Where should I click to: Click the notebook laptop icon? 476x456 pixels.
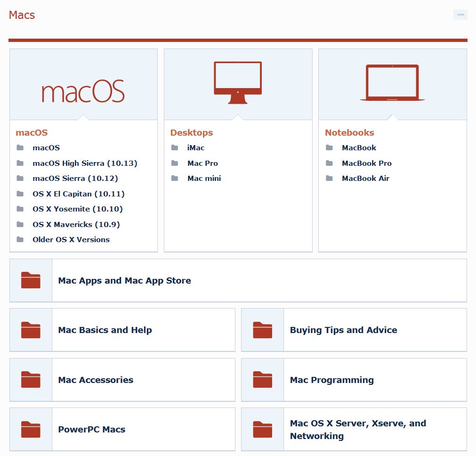coord(392,82)
